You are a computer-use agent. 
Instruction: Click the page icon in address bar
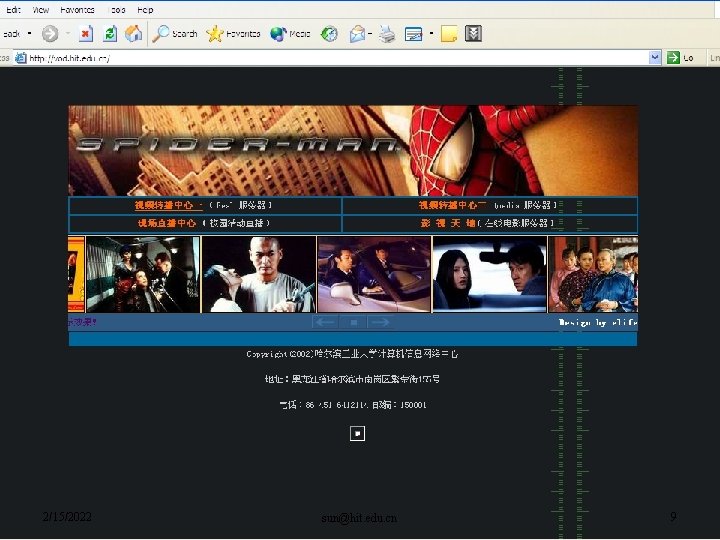click(21, 58)
